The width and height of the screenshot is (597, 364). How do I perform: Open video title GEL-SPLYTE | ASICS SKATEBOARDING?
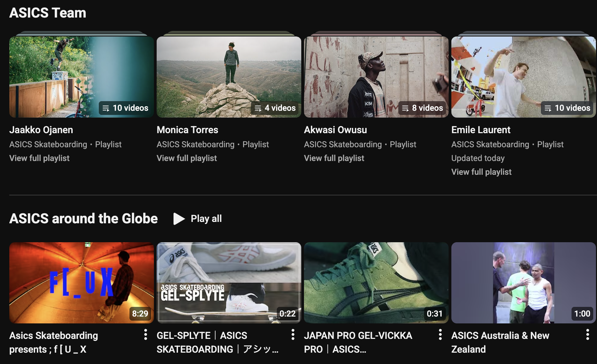(x=218, y=342)
